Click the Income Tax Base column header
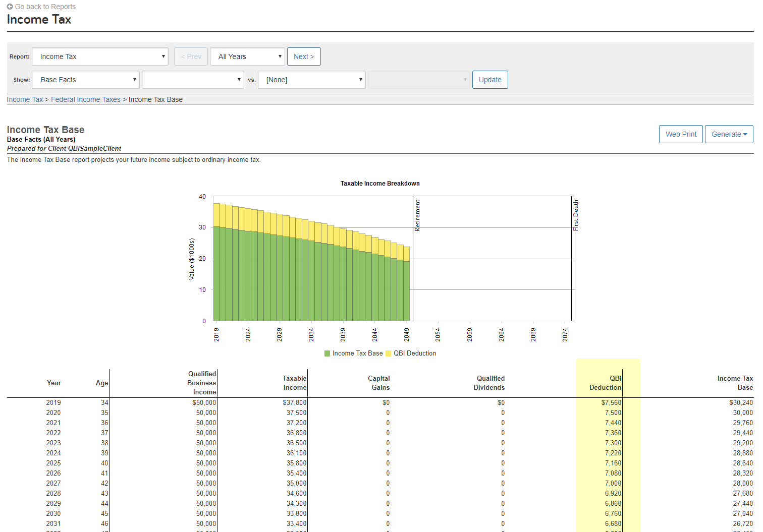This screenshot has height=532, width=763. pyautogui.click(x=735, y=383)
